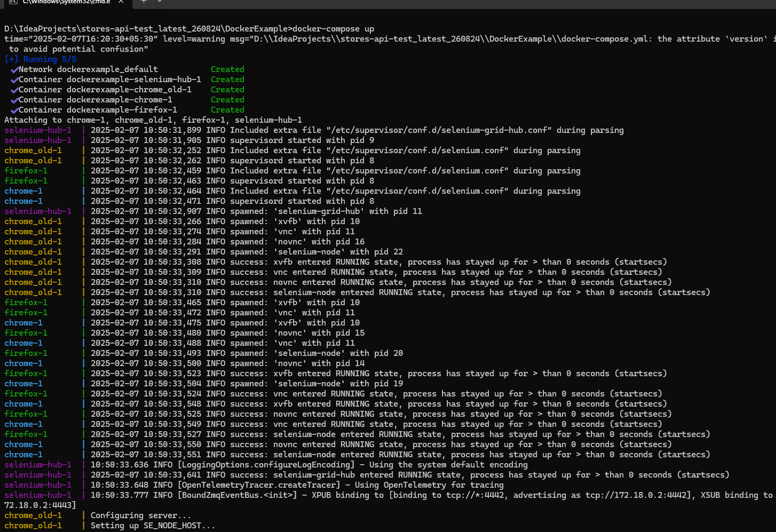Click "spawned: 'novnc' with pid 15" line
Screen dimensions: 776x532
(298, 333)
